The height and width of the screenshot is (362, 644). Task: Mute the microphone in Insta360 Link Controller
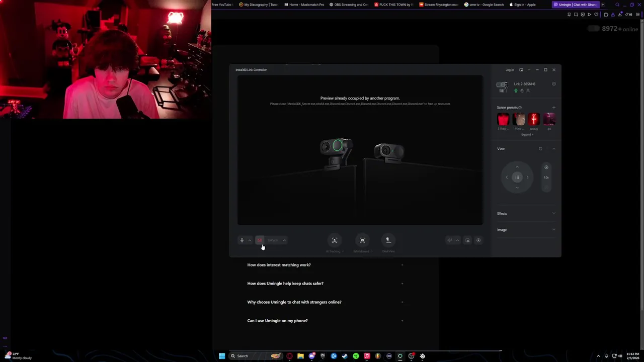(242, 240)
